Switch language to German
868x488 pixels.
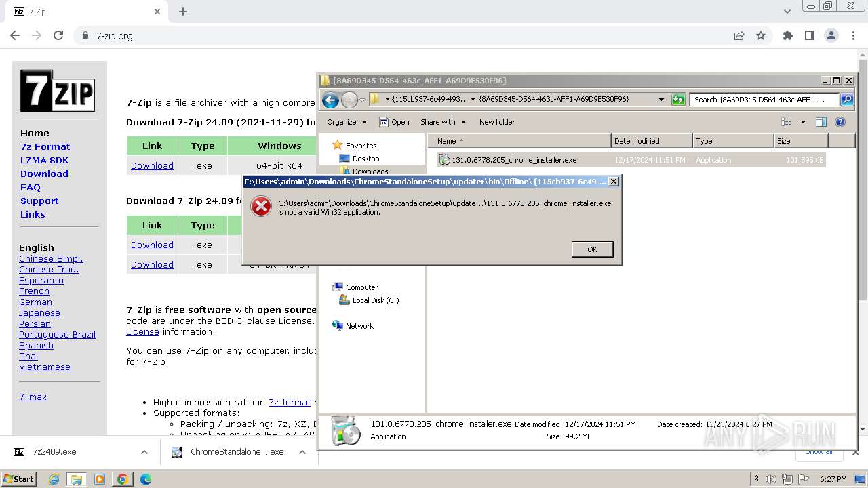(x=35, y=302)
